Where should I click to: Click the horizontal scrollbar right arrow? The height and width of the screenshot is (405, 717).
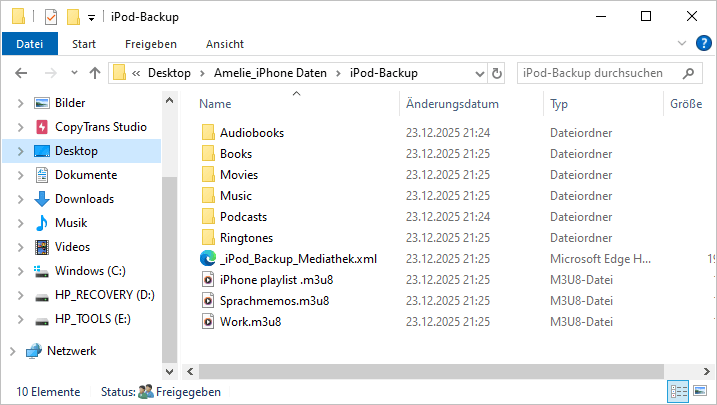click(x=706, y=372)
